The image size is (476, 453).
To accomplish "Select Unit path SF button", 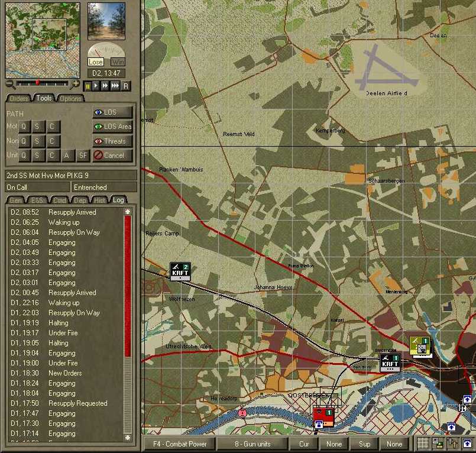I will pos(83,156).
